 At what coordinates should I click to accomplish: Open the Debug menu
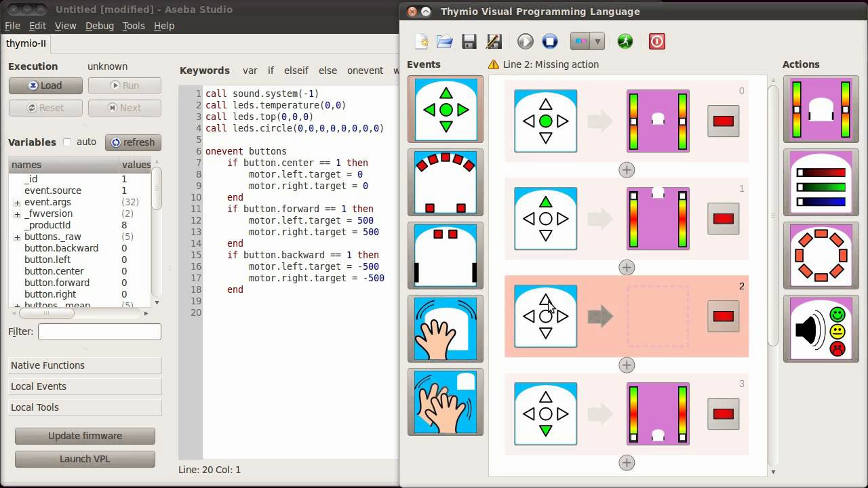[x=100, y=26]
